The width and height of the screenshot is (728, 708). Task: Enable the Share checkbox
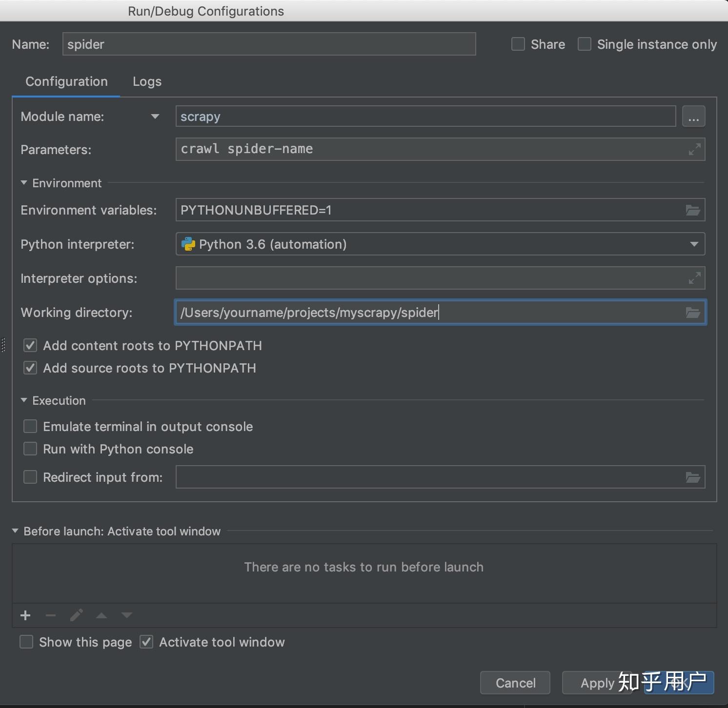click(x=518, y=44)
